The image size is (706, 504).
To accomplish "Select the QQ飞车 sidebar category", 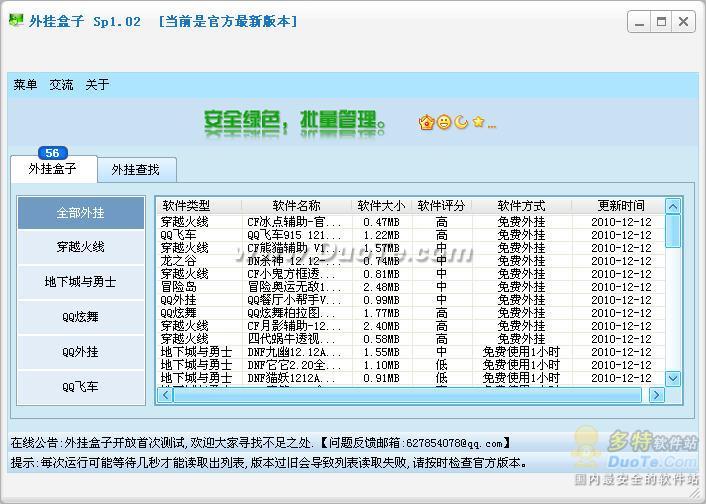I will [x=81, y=386].
